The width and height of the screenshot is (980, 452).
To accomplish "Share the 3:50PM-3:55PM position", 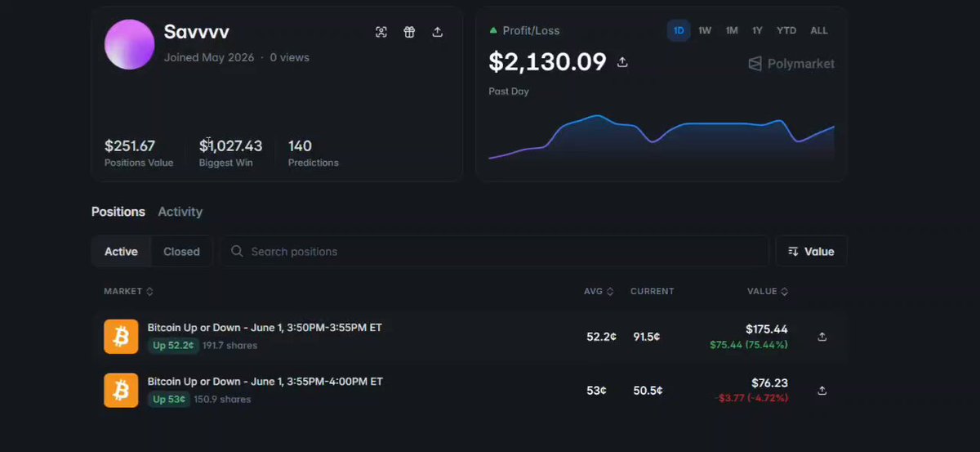I will click(822, 337).
